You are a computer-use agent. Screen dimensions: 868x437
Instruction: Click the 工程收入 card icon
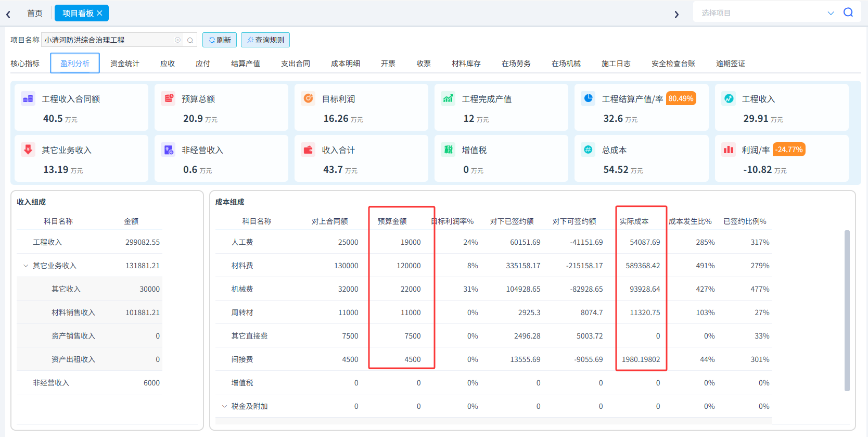(x=729, y=98)
